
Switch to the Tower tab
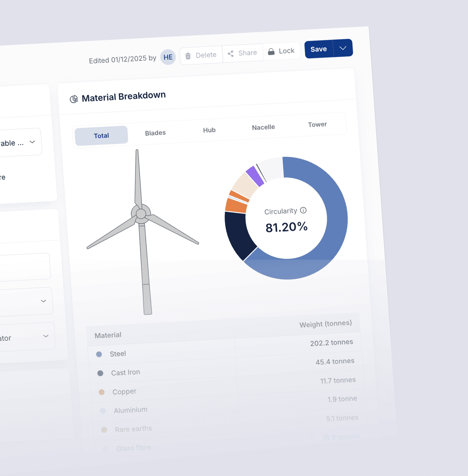point(317,125)
